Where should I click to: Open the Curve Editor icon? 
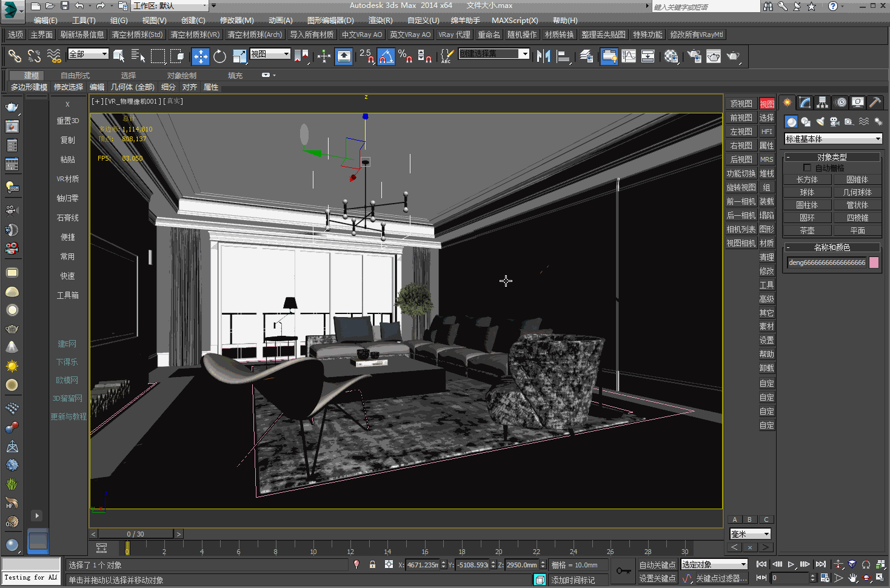(x=629, y=56)
